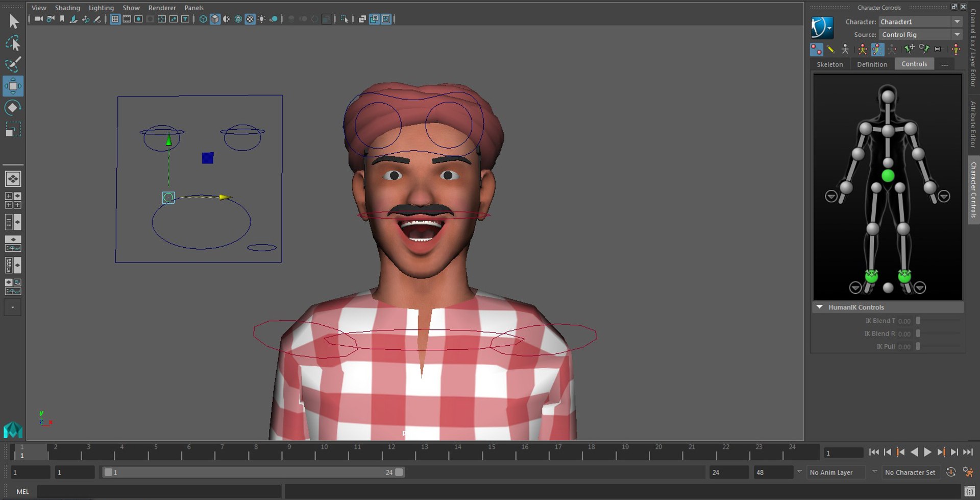Click the HumanIK pin rotation icon
Viewport: 980px width, 500px height.
[924, 49]
